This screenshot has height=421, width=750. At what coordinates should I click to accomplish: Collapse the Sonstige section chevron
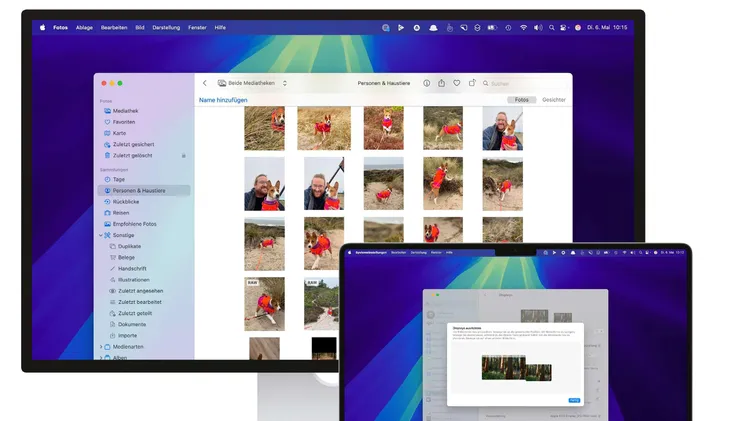pos(101,235)
